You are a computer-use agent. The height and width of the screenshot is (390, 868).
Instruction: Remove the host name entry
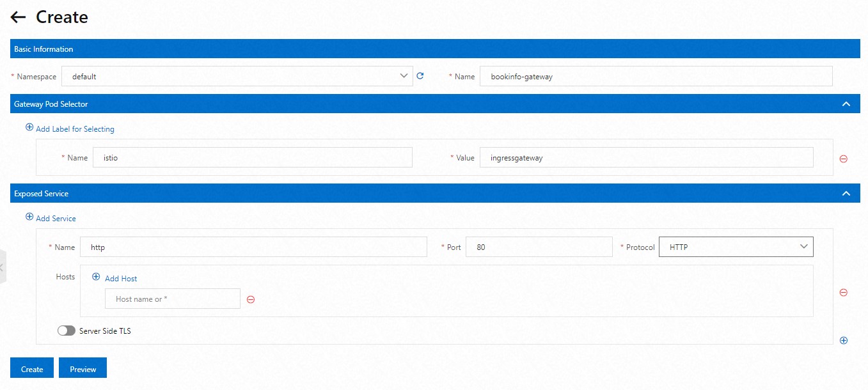(251, 299)
